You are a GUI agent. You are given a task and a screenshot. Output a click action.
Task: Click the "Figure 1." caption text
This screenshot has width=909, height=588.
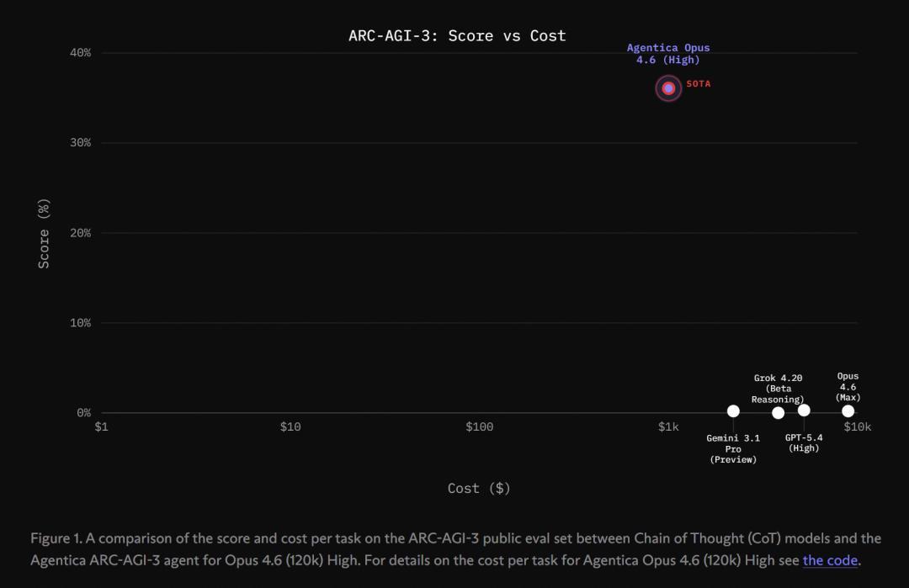pos(56,538)
